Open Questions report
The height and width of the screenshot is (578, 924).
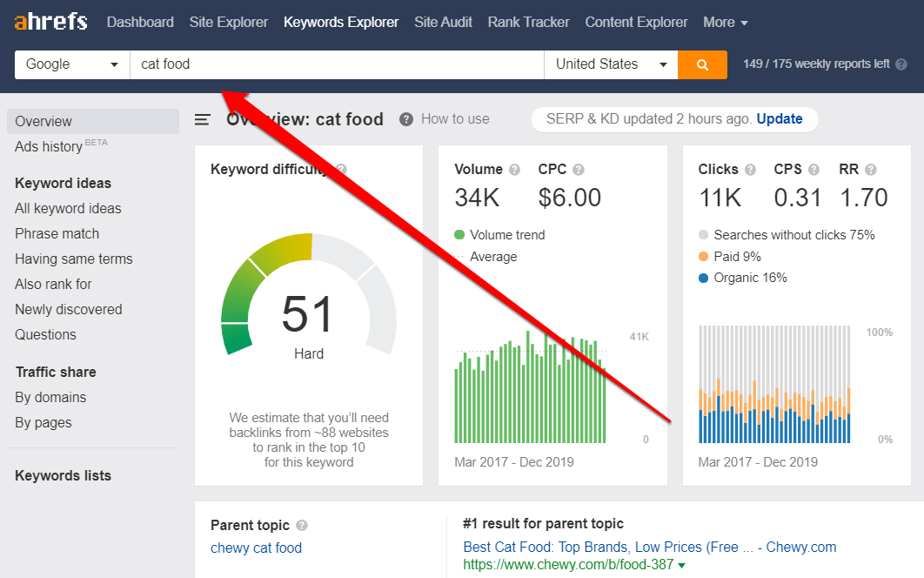pos(45,335)
